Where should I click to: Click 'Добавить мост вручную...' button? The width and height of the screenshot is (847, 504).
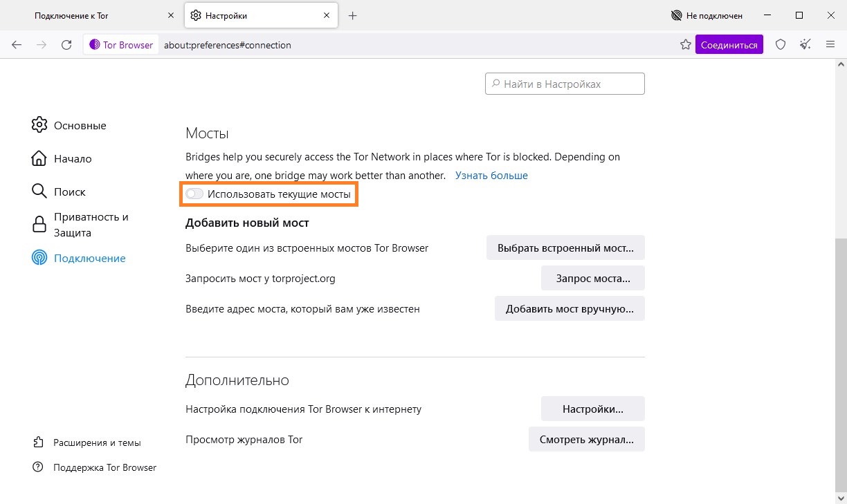pyautogui.click(x=570, y=308)
